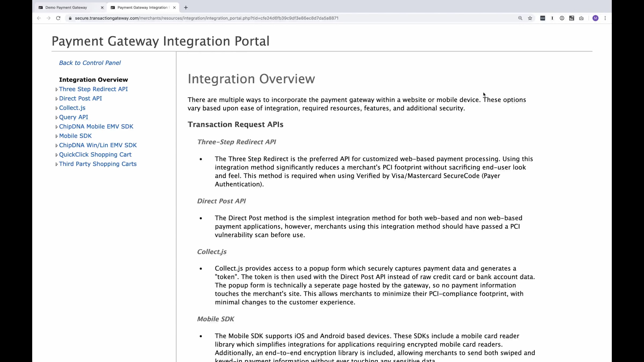
Task: Expand the Three Step Redirect API triangle
Action: point(57,89)
